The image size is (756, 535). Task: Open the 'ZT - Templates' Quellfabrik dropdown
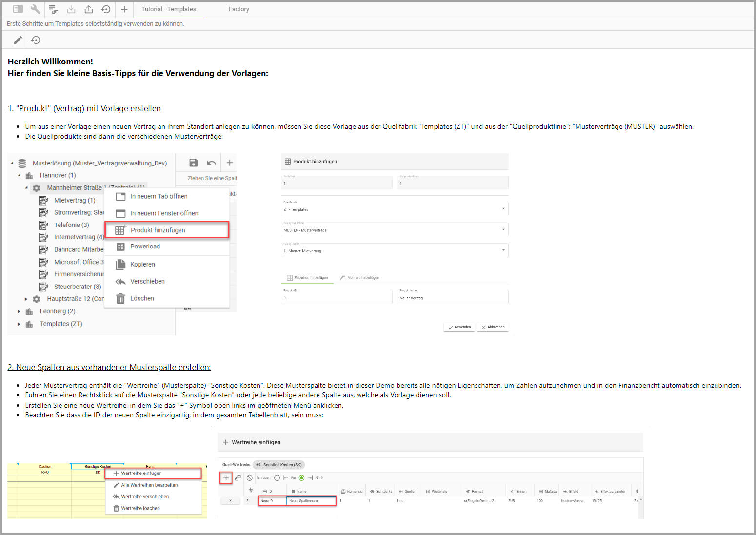point(394,209)
